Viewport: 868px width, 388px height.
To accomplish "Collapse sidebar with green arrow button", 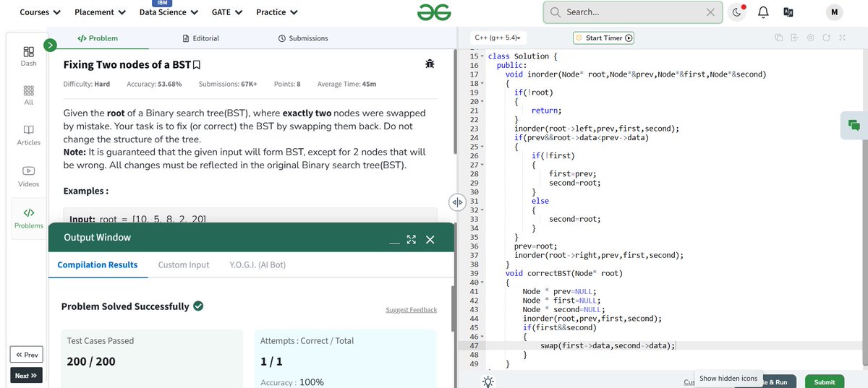I will pos(51,46).
